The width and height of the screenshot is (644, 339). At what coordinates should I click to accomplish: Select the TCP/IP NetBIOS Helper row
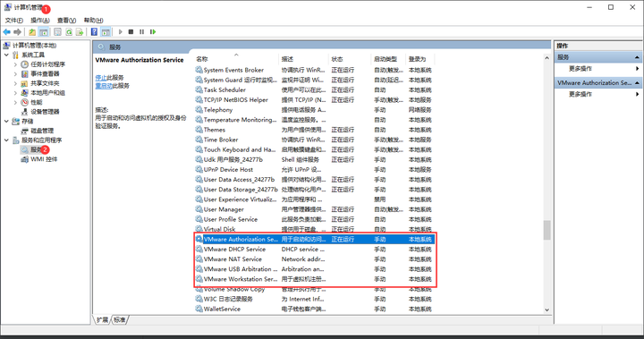[314, 100]
